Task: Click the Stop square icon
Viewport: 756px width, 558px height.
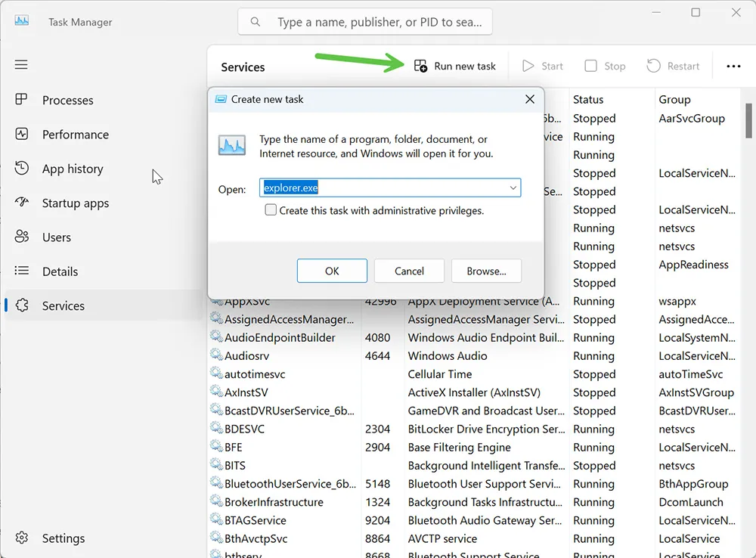Action: [x=590, y=66]
